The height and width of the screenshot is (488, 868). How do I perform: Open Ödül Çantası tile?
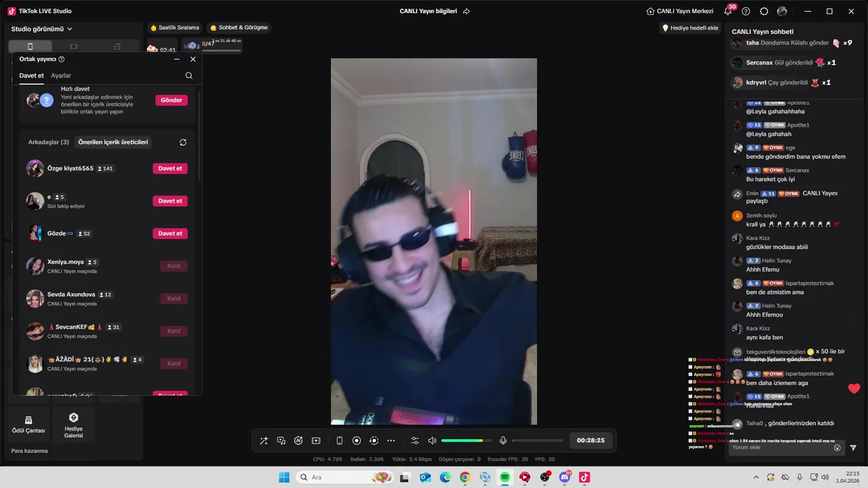[x=28, y=425]
